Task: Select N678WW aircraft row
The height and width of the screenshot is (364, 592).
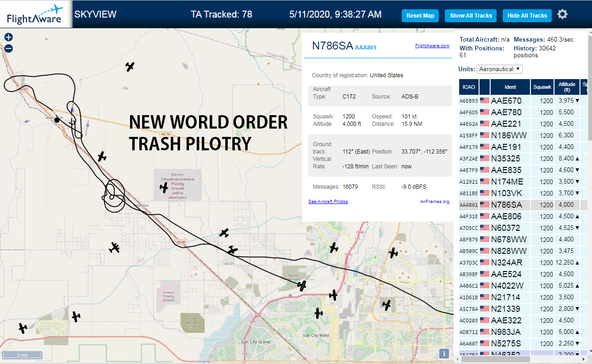Action: (523, 239)
